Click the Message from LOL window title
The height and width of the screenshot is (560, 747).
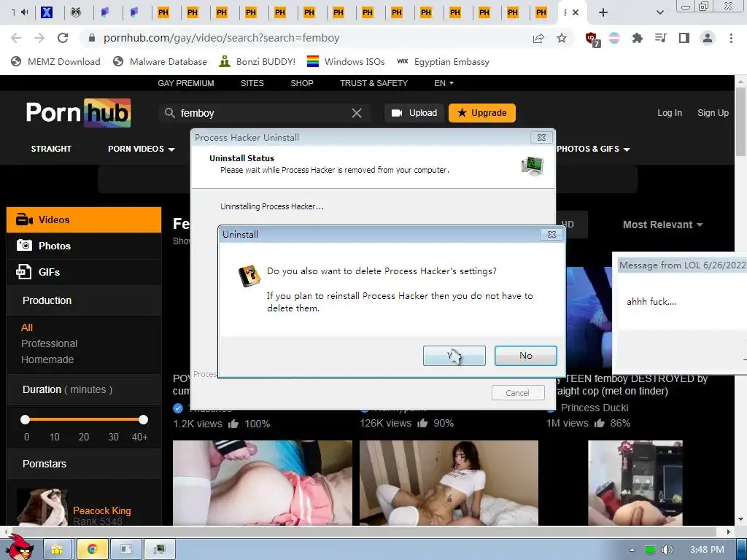682,265
